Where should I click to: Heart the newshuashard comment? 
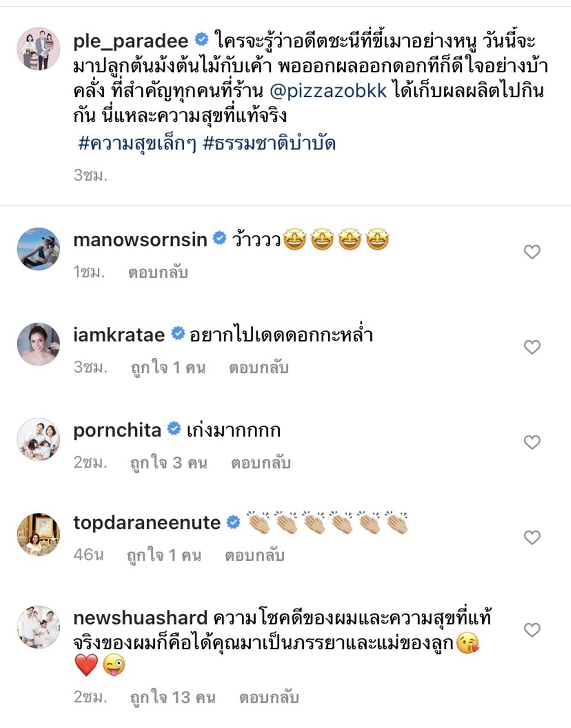point(532,630)
